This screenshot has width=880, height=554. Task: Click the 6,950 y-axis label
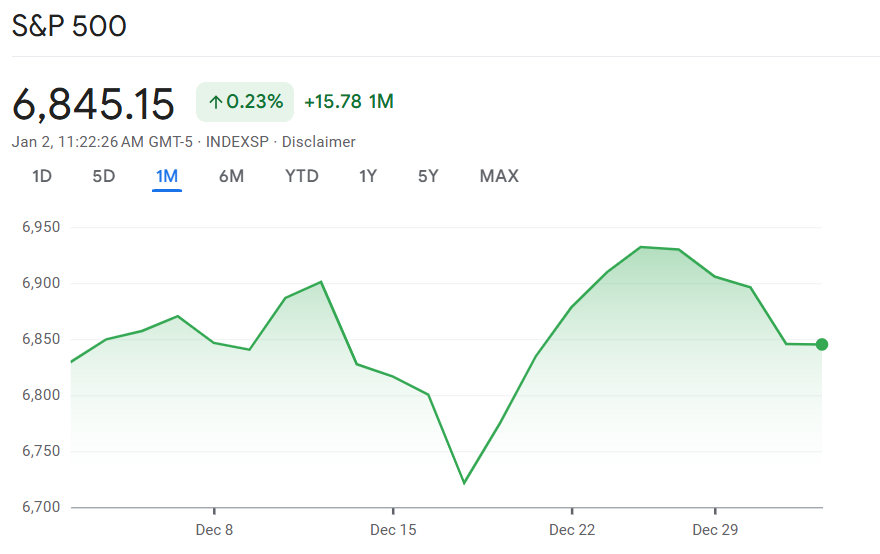coord(41,227)
